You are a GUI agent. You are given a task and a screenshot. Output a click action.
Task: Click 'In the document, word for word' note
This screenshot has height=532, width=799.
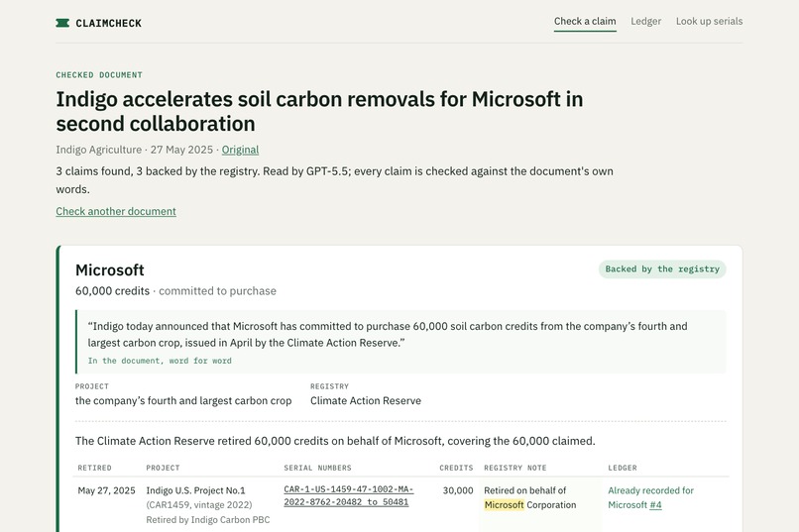coord(160,361)
